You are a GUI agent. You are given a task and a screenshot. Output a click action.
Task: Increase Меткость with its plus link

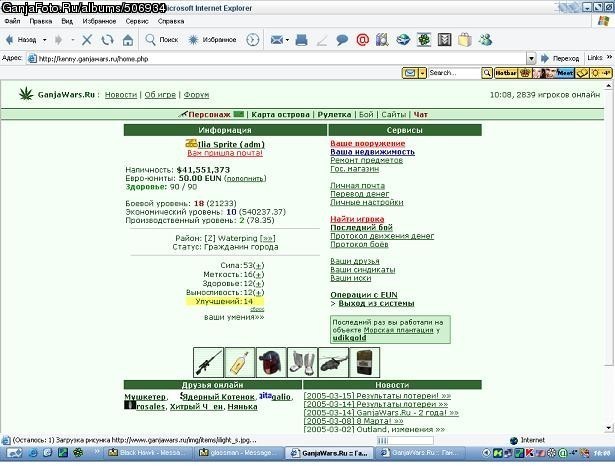point(258,274)
